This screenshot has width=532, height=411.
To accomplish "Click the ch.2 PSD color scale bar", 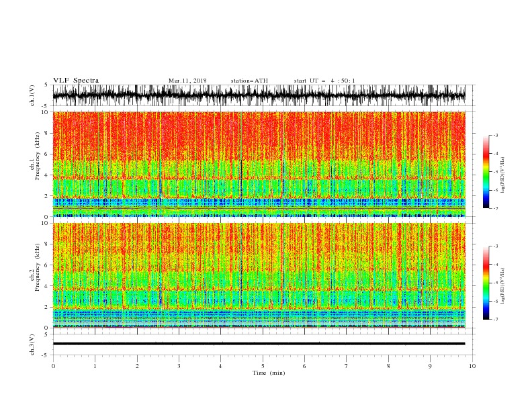I will (x=486, y=283).
